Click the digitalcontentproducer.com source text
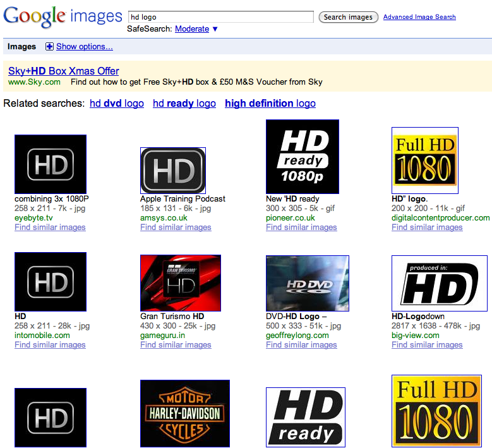The width and height of the screenshot is (492, 448). click(x=441, y=218)
